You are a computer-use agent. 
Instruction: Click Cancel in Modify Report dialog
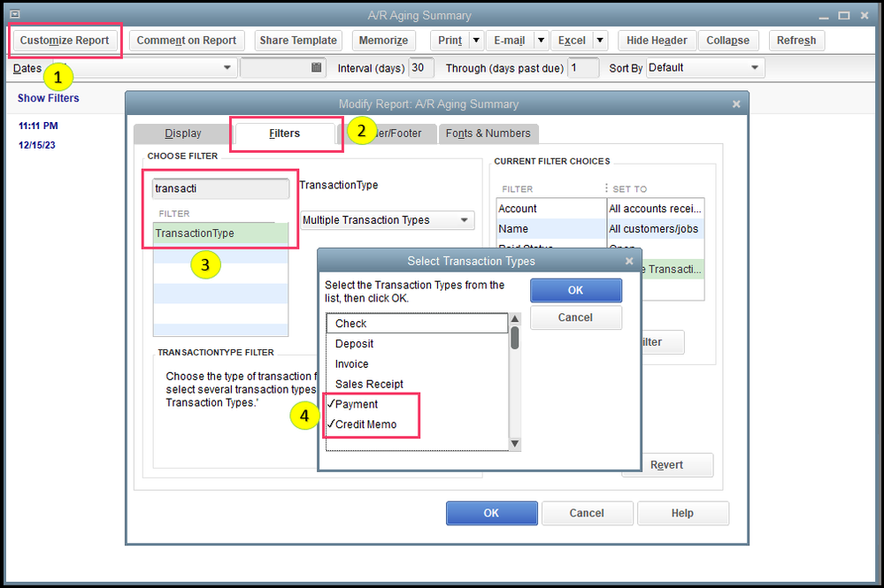click(587, 513)
